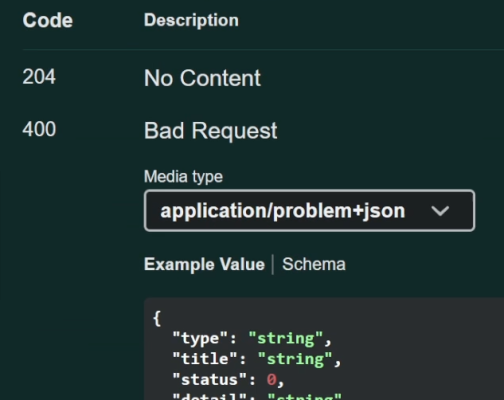The height and width of the screenshot is (400, 504).
Task: Click the 400 response code
Action: click(x=39, y=129)
